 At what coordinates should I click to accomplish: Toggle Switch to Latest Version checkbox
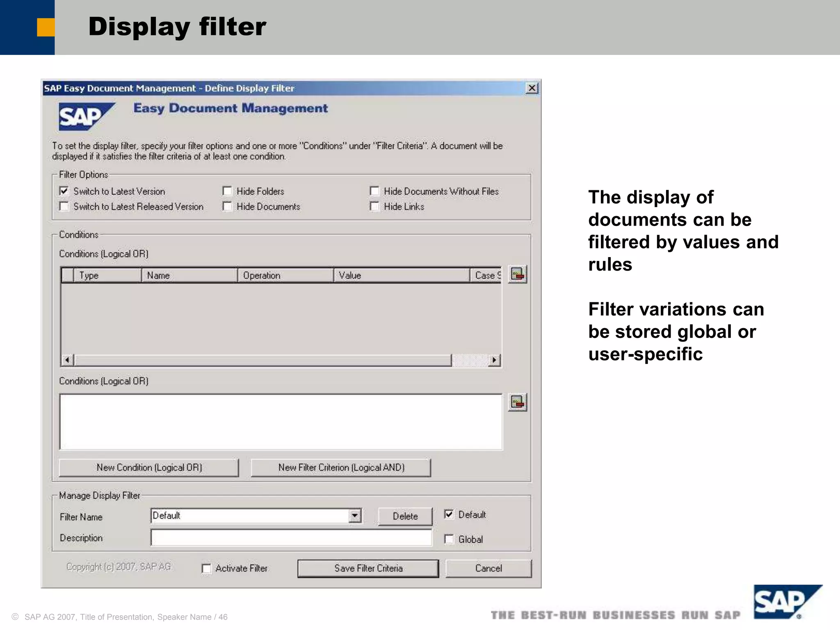tap(64, 191)
